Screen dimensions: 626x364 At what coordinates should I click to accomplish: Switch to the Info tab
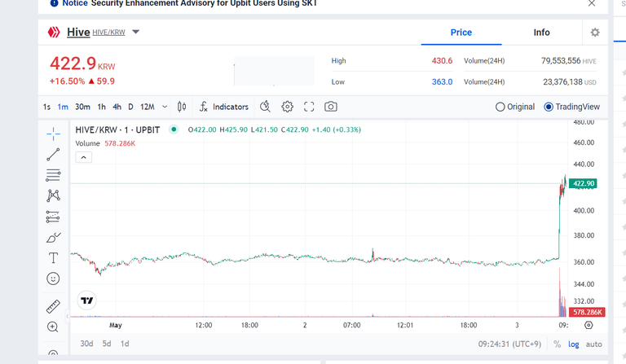[x=541, y=33]
